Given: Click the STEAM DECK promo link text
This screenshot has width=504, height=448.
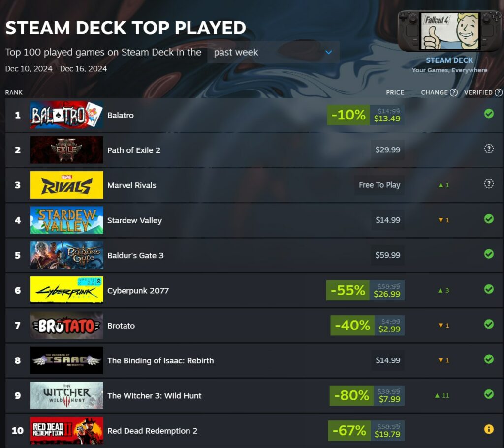Looking at the screenshot, I should (449, 60).
